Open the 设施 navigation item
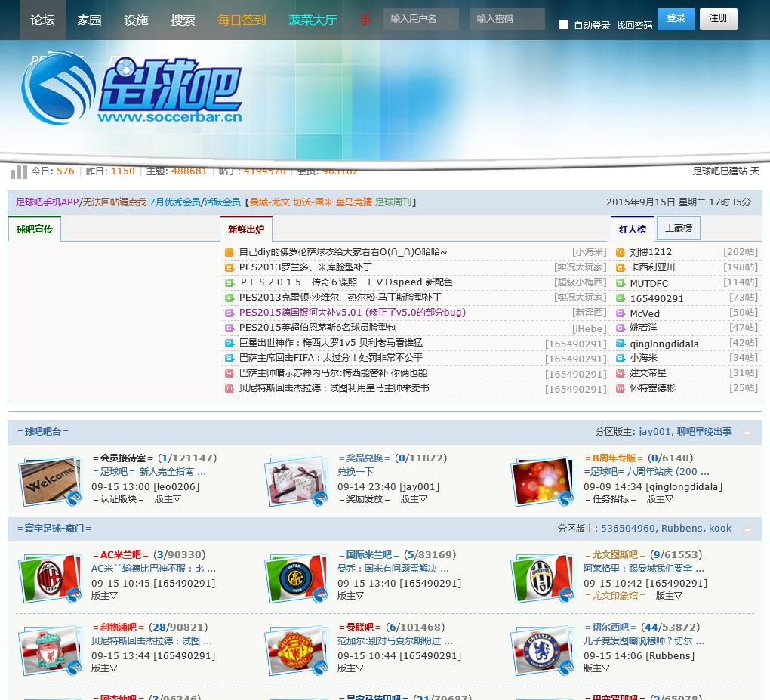 coord(136,20)
